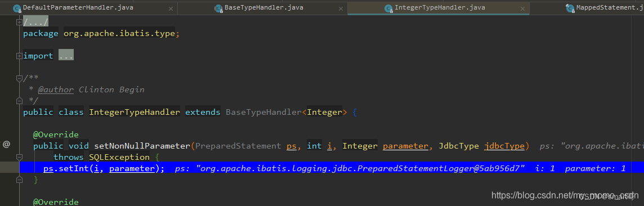The image size is (644, 206).
Task: Click the author name Clinton Begin
Action: [111, 89]
